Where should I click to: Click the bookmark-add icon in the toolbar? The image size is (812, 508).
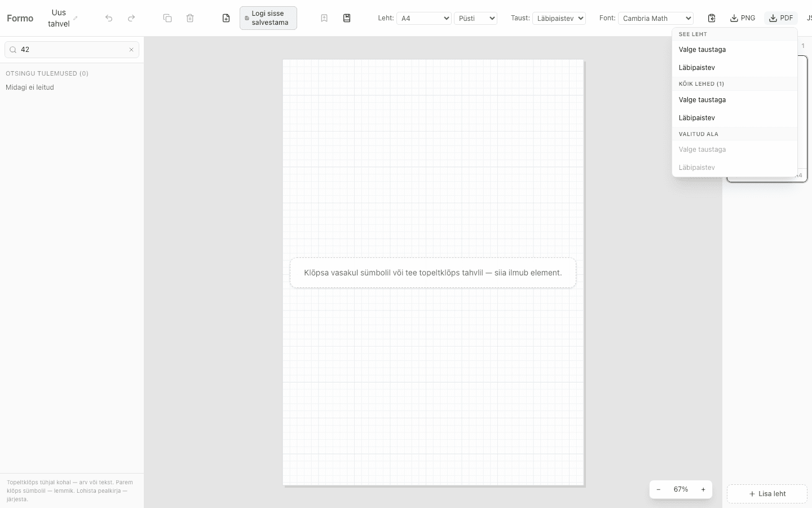[x=324, y=18]
